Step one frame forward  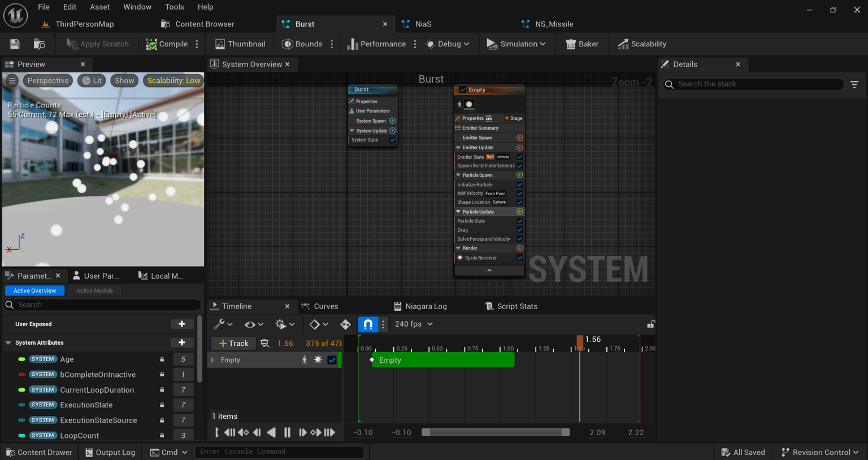[302, 433]
